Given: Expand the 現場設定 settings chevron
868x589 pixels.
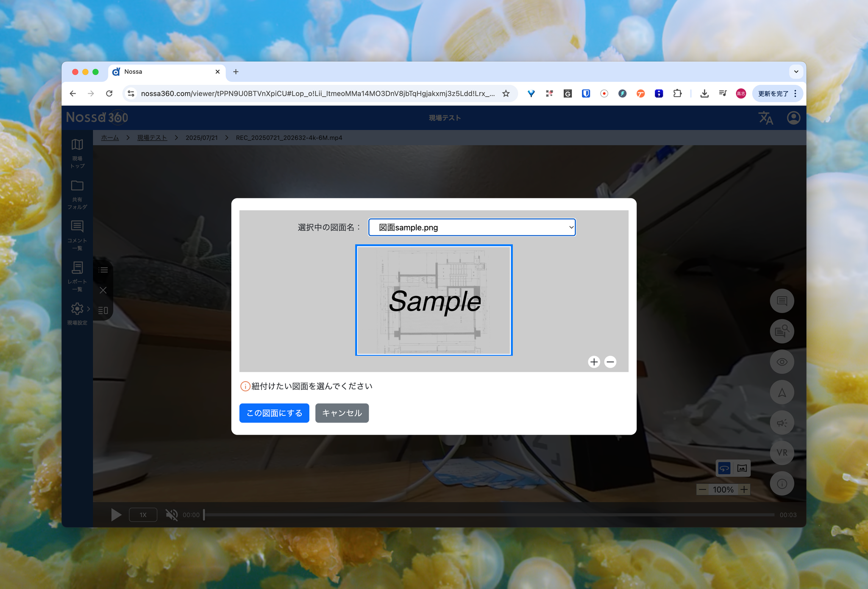Looking at the screenshot, I should 89,309.
